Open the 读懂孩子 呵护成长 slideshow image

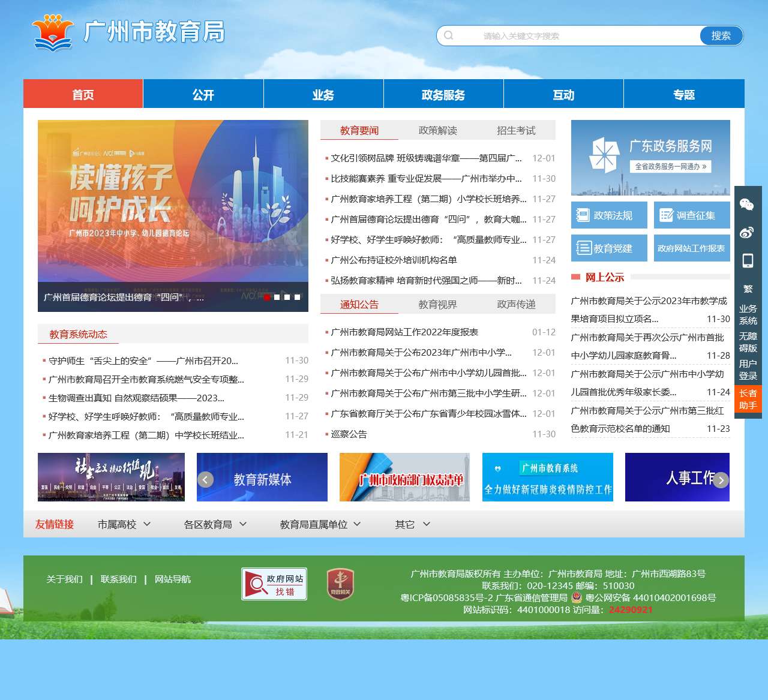[173, 216]
